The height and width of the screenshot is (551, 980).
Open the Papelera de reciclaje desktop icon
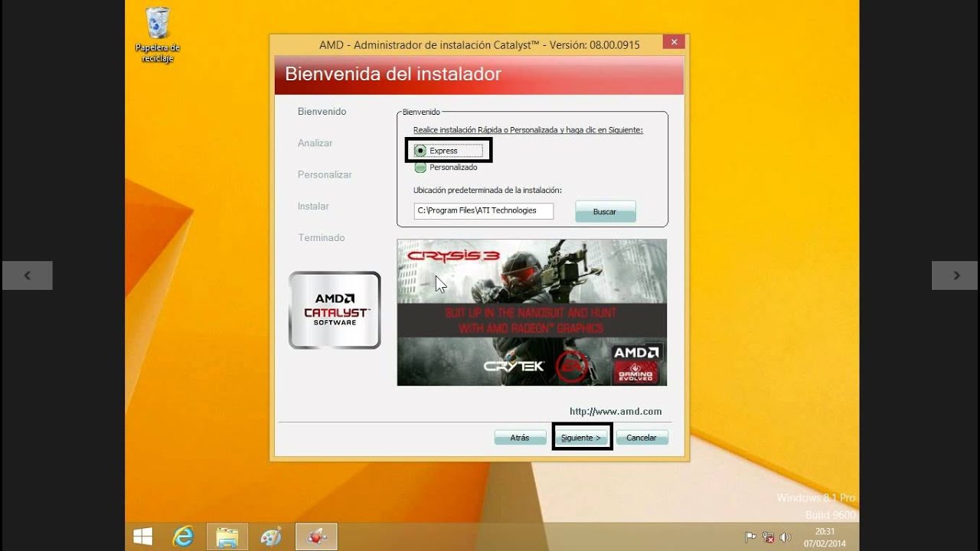pyautogui.click(x=158, y=35)
